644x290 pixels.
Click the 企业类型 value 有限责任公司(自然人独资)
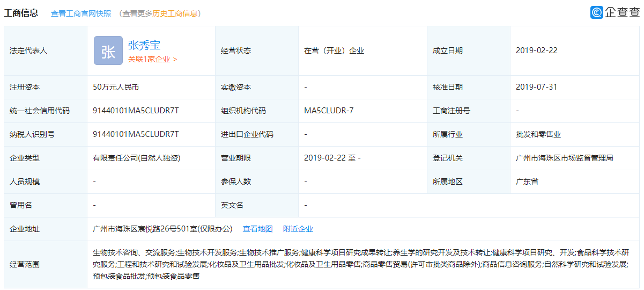[136, 158]
